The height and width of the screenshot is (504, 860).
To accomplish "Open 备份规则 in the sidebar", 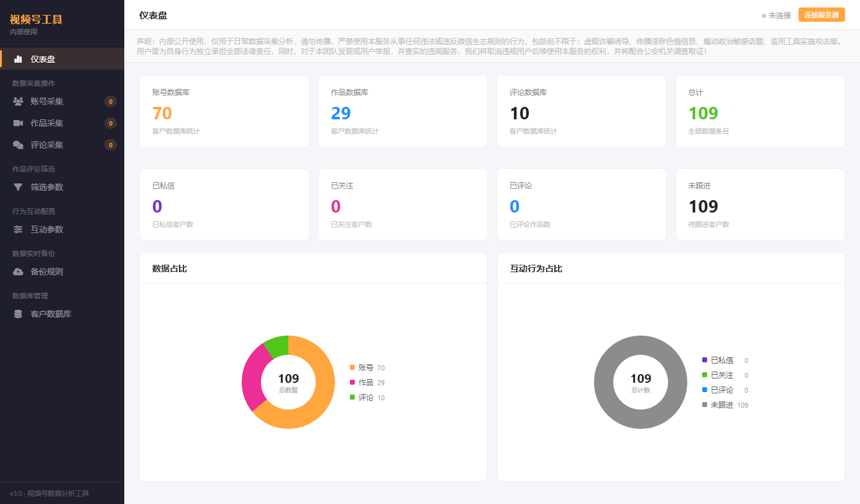I will pyautogui.click(x=62, y=272).
